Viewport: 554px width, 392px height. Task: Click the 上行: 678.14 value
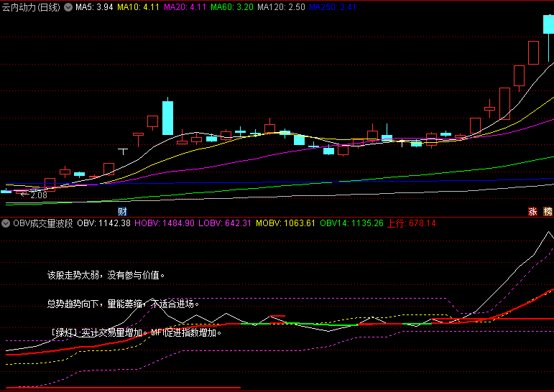tap(412, 223)
